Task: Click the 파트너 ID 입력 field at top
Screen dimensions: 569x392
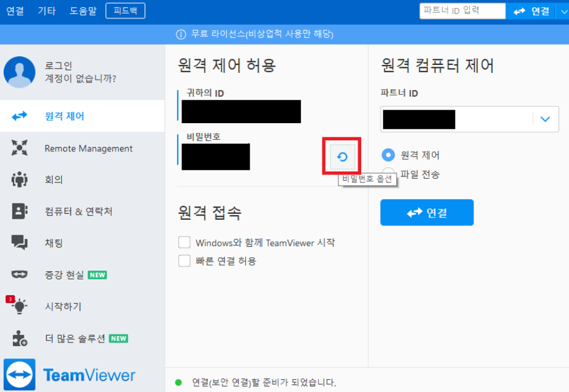Action: [x=462, y=11]
